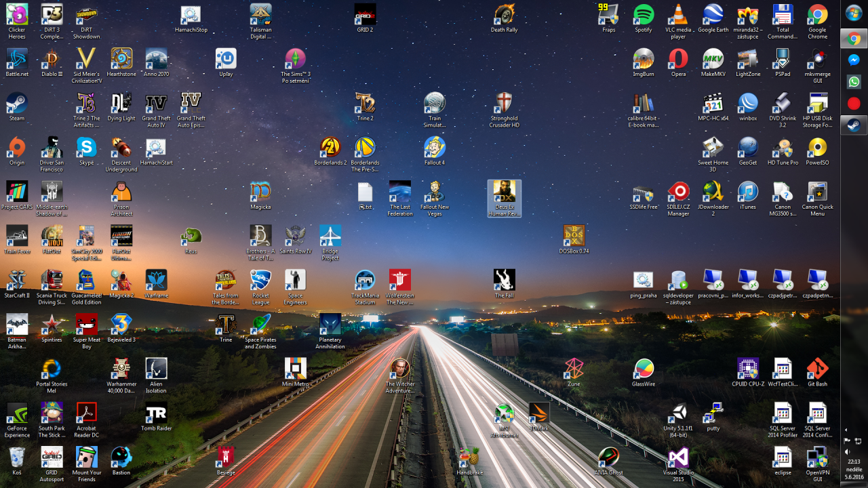Open the OpenVPN GUI shortcut
This screenshot has height=488, width=868.
tap(817, 464)
